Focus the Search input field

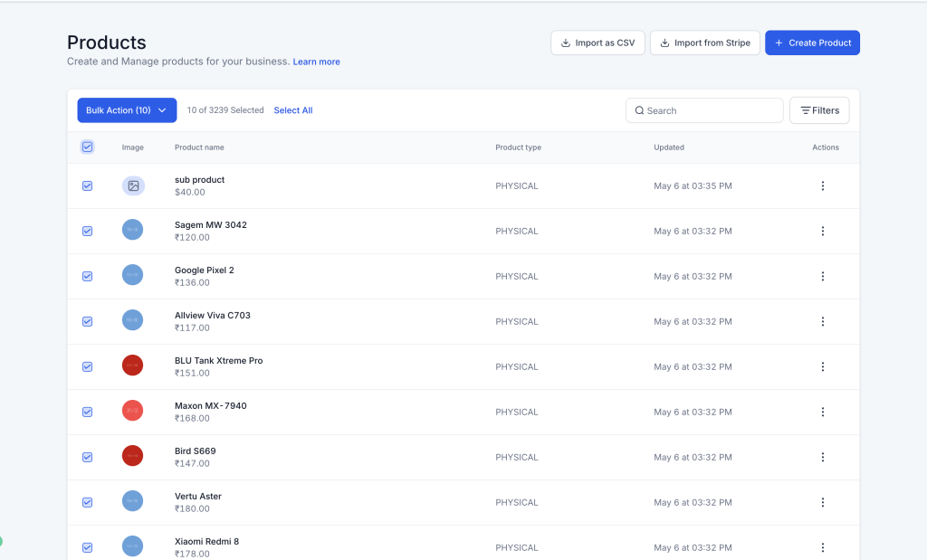coord(704,110)
